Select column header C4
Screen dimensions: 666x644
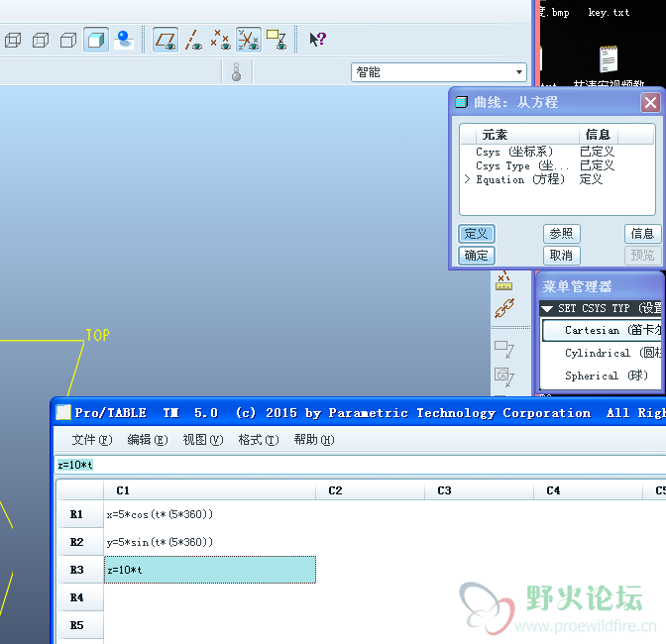589,490
